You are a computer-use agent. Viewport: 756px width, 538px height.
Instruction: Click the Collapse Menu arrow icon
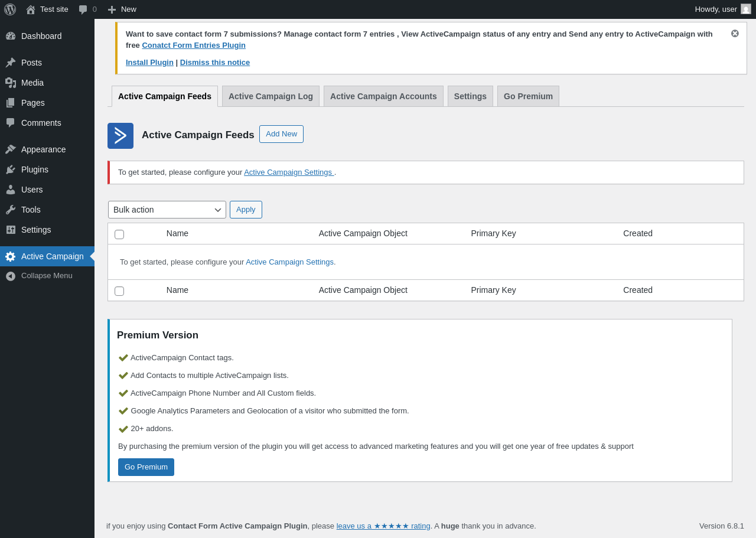11,276
